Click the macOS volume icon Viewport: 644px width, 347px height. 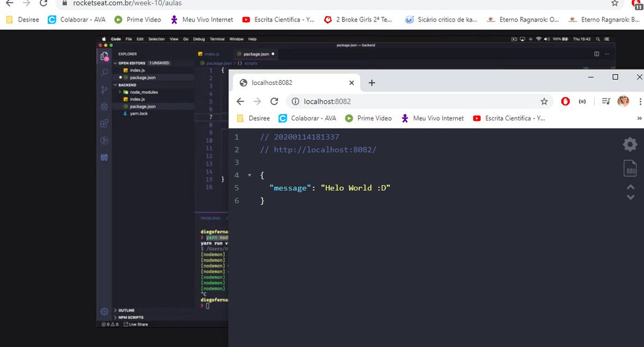click(x=546, y=39)
